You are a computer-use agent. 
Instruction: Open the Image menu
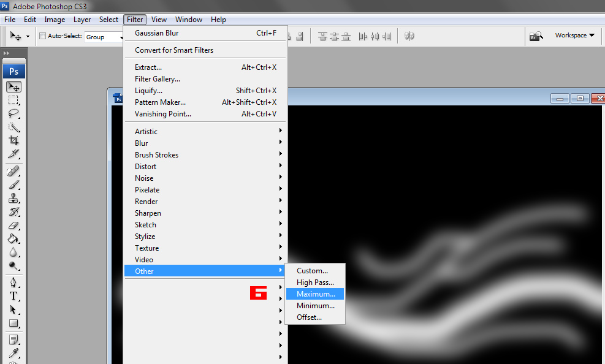tap(55, 20)
